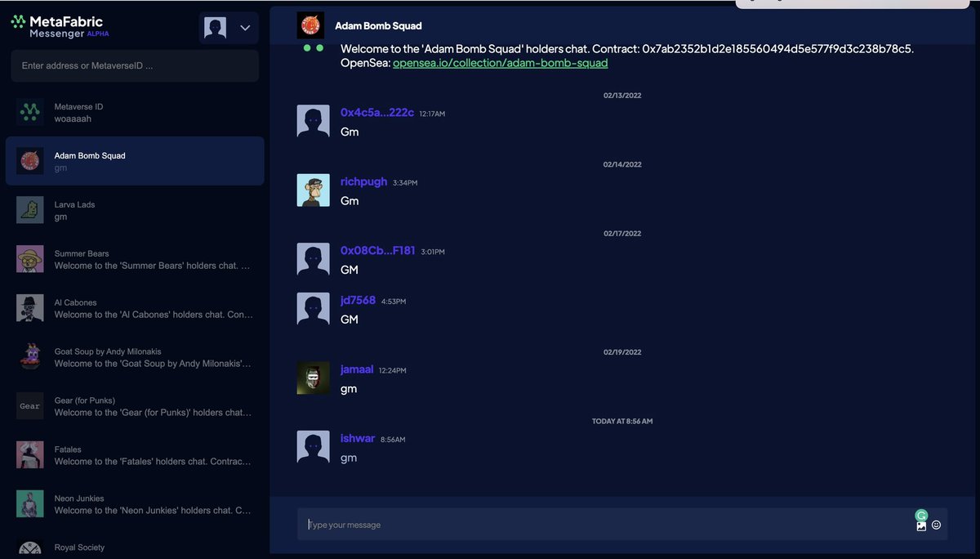Click username jamaal

357,369
